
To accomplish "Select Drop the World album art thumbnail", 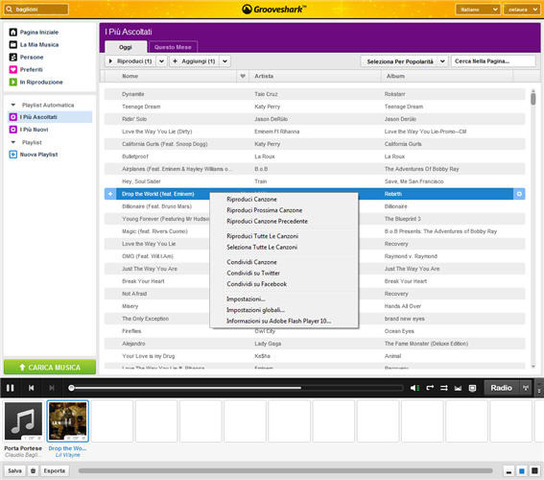I will (68, 421).
